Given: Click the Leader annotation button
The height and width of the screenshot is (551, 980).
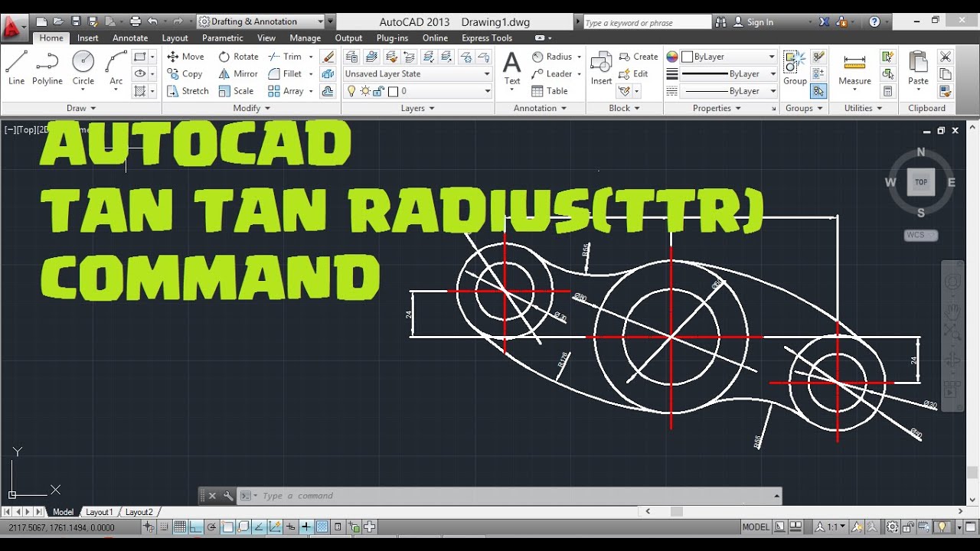Looking at the screenshot, I should click(x=552, y=74).
